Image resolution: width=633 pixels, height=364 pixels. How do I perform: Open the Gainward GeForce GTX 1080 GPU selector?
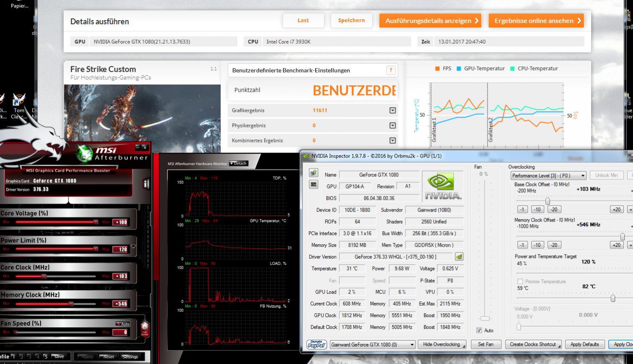[373, 344]
